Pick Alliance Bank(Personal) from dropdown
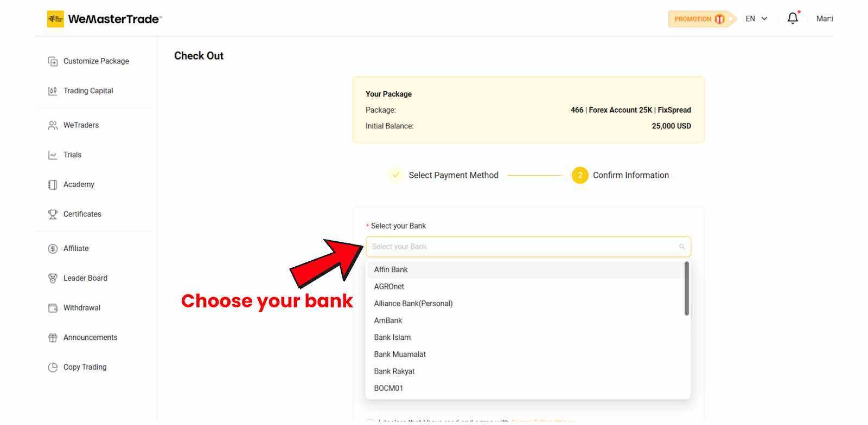Viewport: 868px width, 425px height. pyautogui.click(x=413, y=304)
